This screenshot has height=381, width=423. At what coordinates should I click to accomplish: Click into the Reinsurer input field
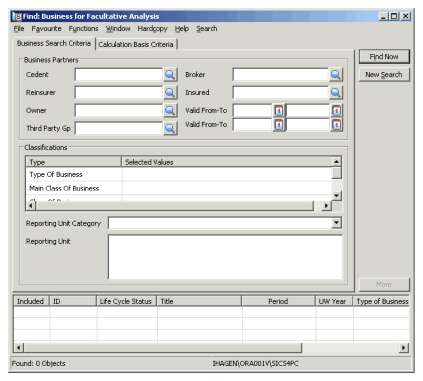(x=119, y=93)
